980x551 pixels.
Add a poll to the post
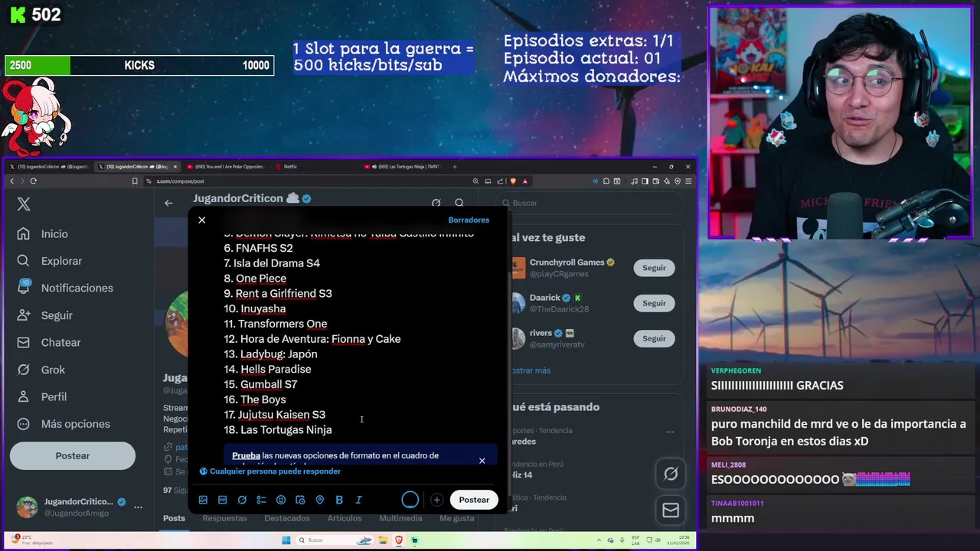(261, 500)
